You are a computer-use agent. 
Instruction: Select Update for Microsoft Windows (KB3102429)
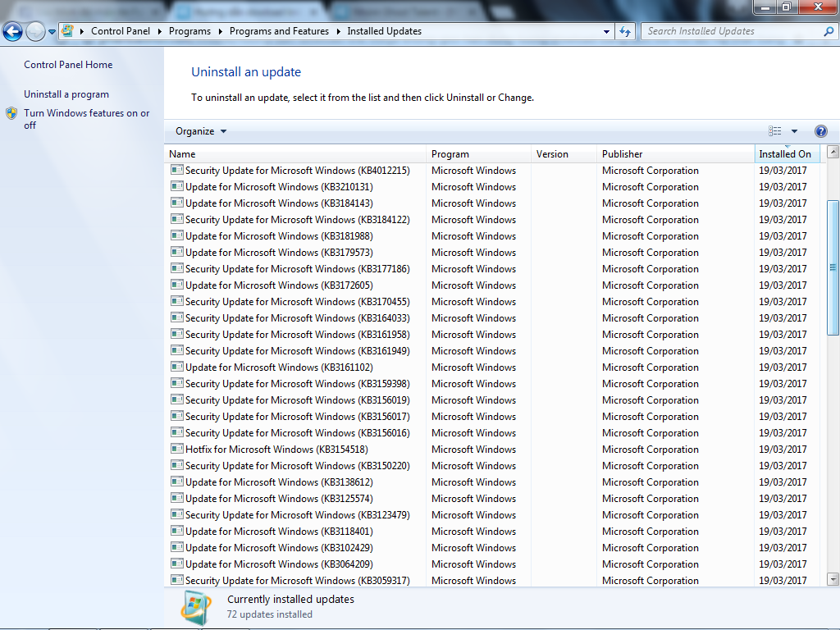[x=279, y=548]
